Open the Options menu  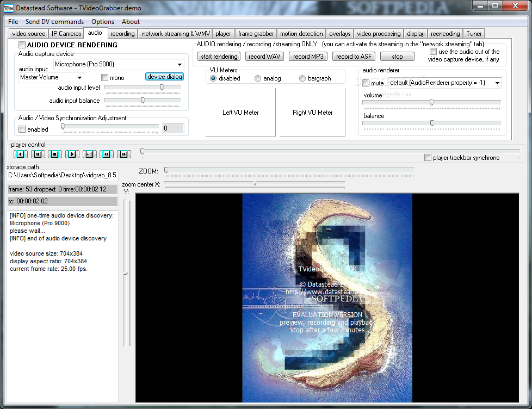coord(103,22)
